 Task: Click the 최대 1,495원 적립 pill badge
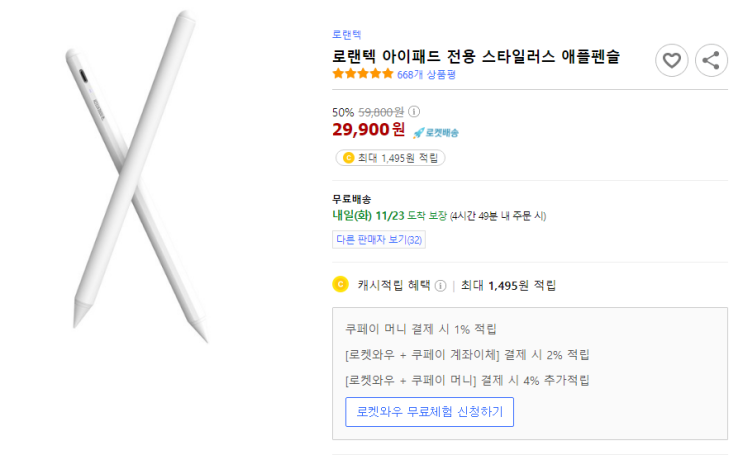(390, 158)
